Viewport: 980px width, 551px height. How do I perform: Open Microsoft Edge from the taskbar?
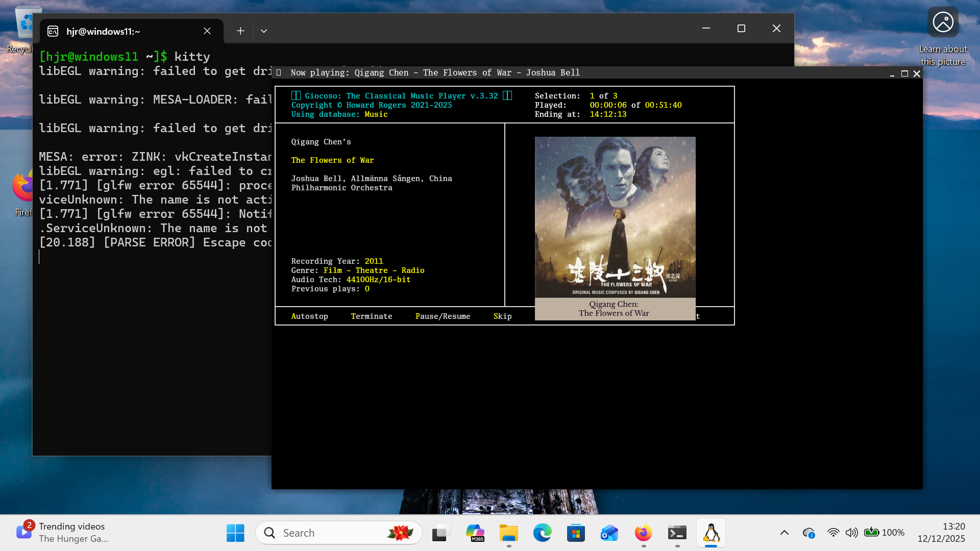[542, 533]
